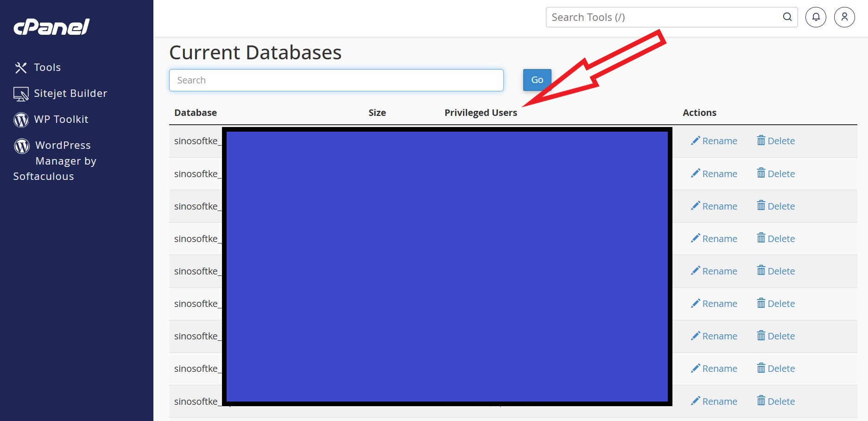Focus the Current Databases search field
This screenshot has width=868, height=421.
point(336,80)
